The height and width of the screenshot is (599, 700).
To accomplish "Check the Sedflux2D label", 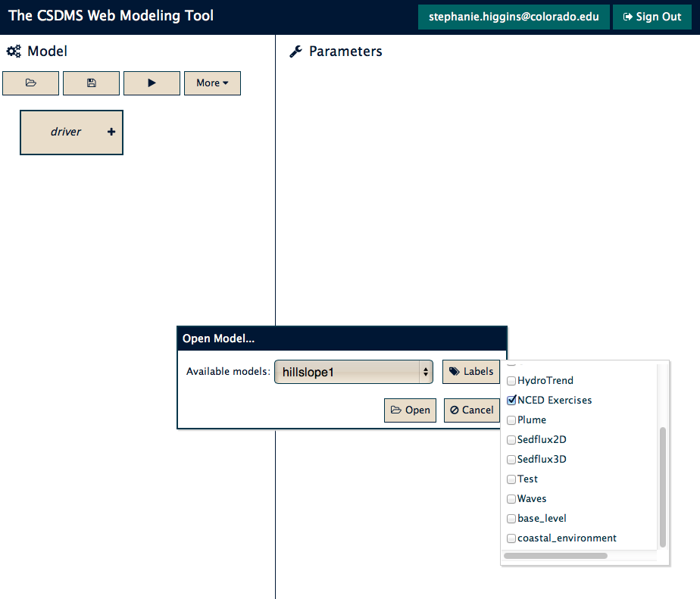I will 511,440.
